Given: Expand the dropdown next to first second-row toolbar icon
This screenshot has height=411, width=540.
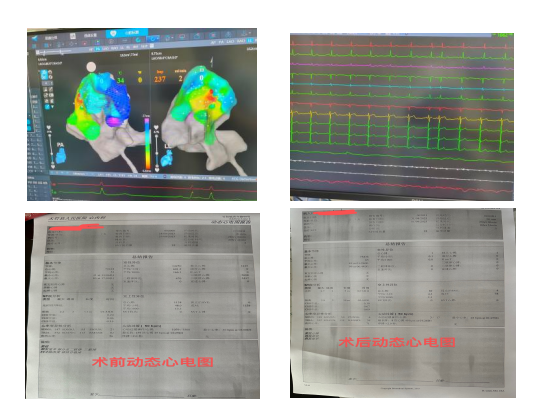Looking at the screenshot, I should [51, 45].
